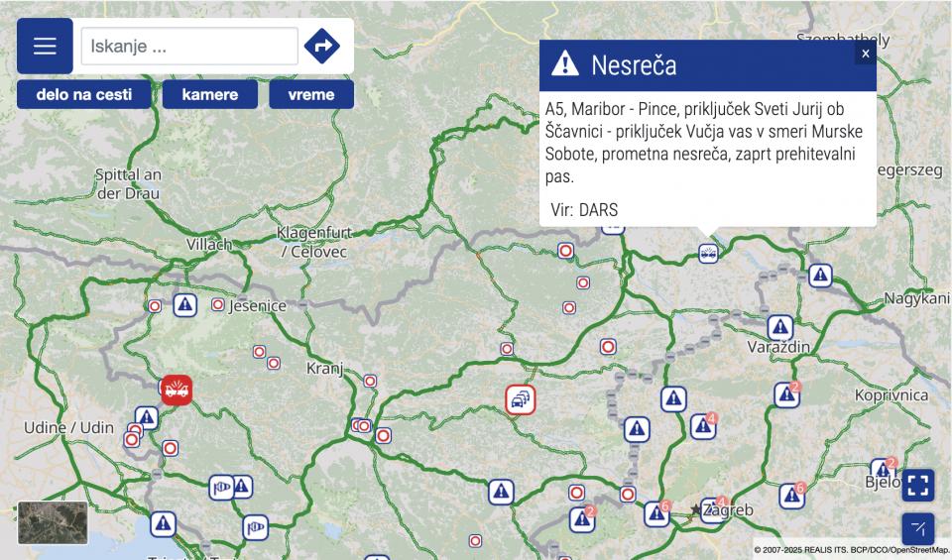Open the hamburger main menu
This screenshot has width=952, height=560.
(45, 46)
